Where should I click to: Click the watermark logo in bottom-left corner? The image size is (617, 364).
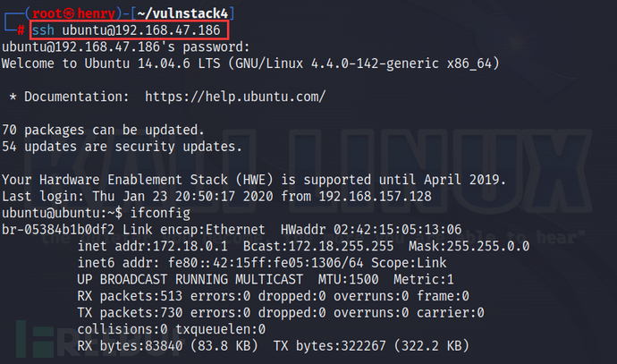(x=34, y=337)
